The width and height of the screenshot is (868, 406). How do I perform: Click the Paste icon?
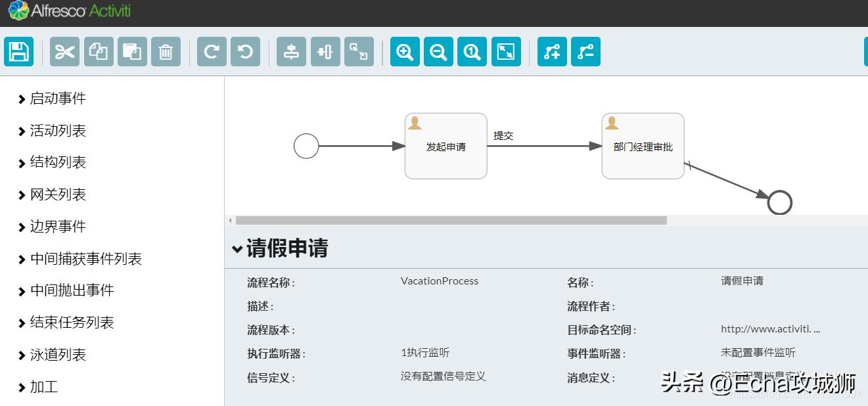(132, 51)
